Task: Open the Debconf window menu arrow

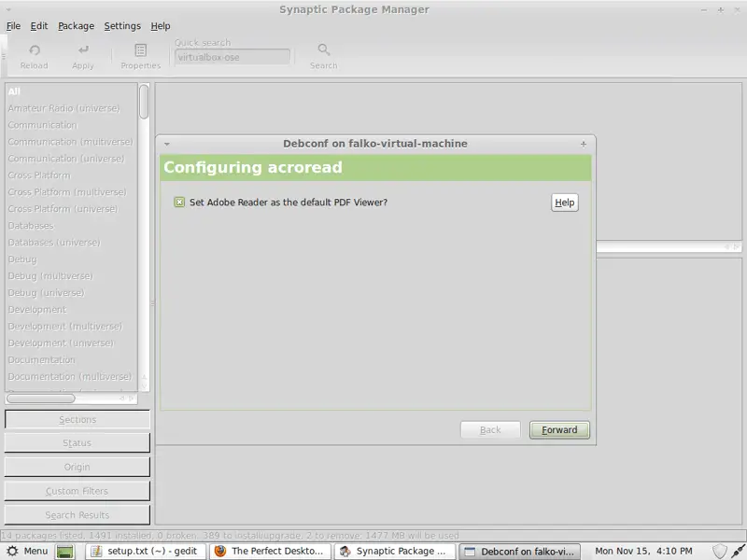Action: pyautogui.click(x=167, y=144)
